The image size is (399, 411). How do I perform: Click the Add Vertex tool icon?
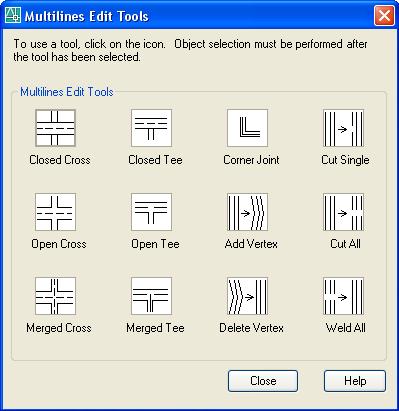(247, 212)
